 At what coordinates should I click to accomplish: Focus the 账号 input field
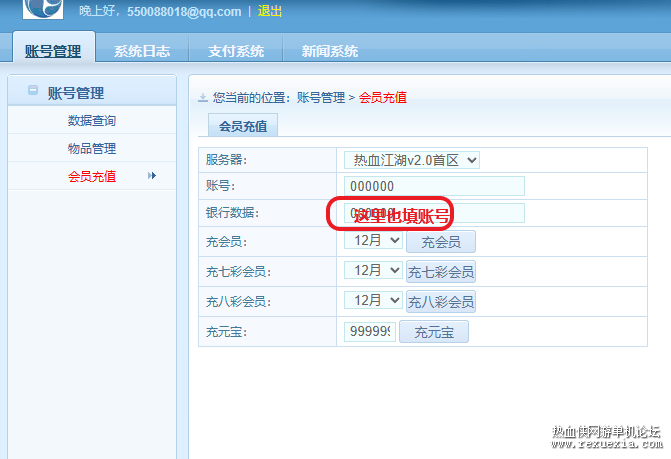coord(434,186)
